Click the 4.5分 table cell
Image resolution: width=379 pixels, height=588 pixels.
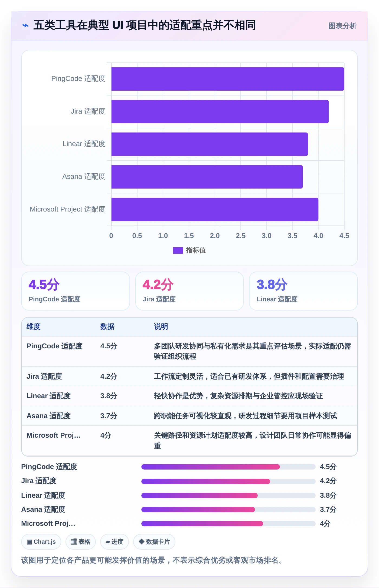pyautogui.click(x=109, y=346)
